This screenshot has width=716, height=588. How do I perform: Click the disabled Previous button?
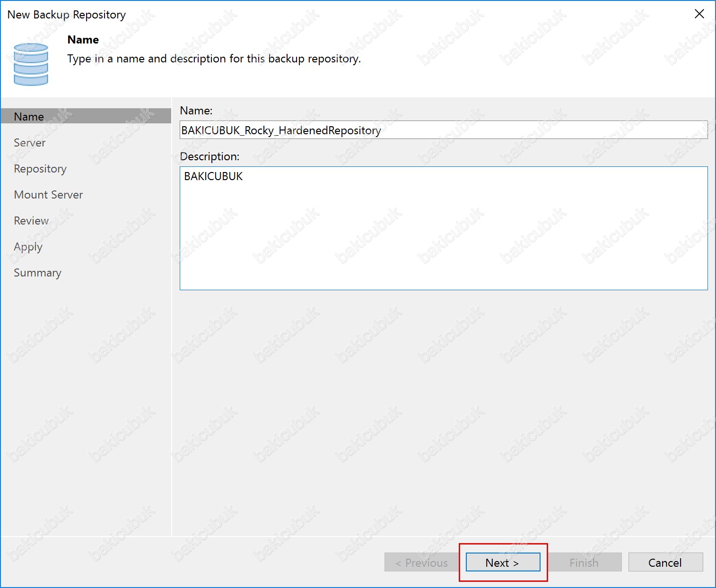421,562
